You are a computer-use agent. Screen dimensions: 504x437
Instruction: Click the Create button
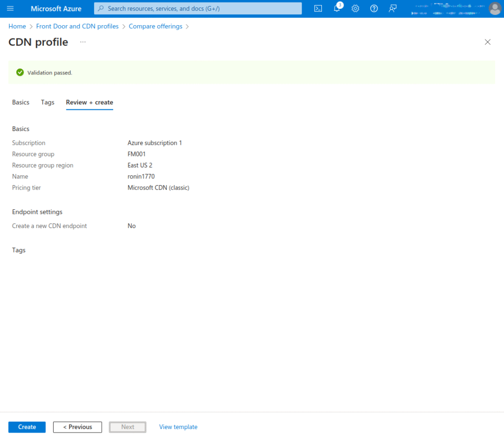pyautogui.click(x=27, y=427)
